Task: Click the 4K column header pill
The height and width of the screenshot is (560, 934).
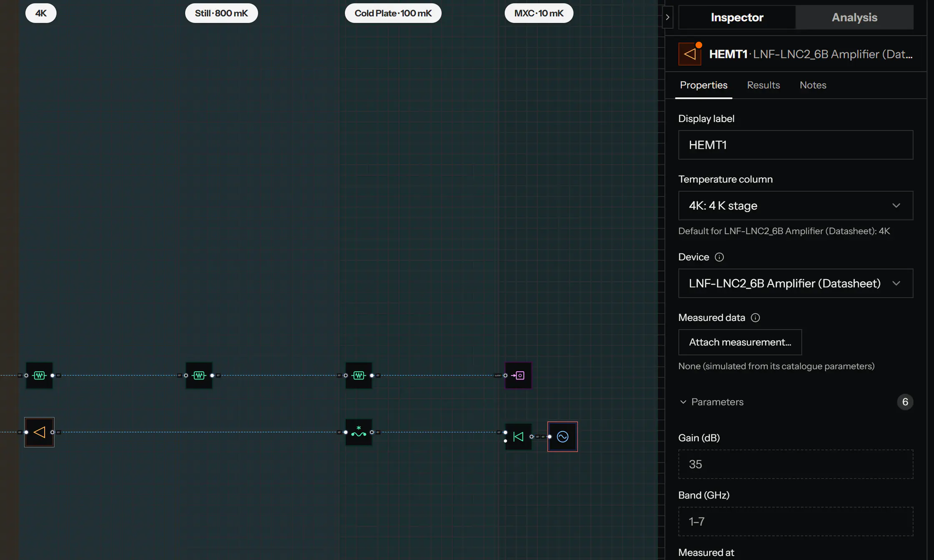Action: pyautogui.click(x=41, y=13)
